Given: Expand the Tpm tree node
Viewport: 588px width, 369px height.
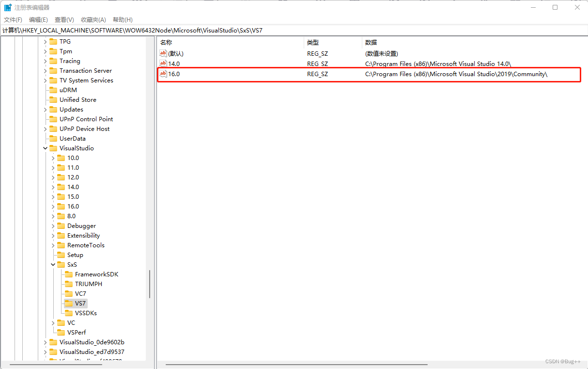Looking at the screenshot, I should coord(46,51).
